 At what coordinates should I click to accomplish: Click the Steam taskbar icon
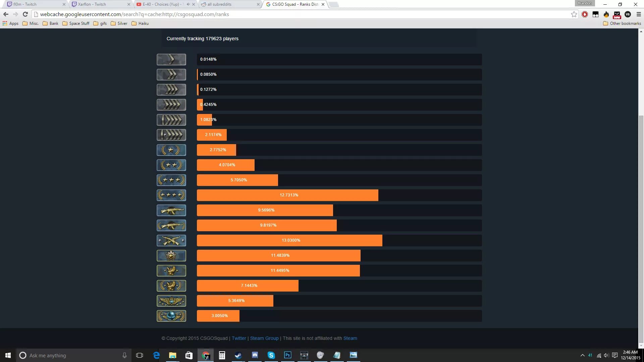tap(238, 355)
